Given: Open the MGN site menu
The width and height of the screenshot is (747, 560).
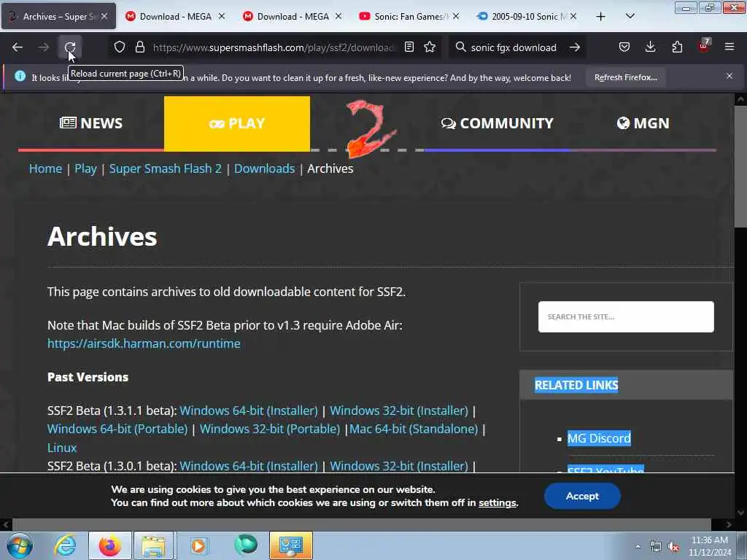Looking at the screenshot, I should pyautogui.click(x=643, y=123).
